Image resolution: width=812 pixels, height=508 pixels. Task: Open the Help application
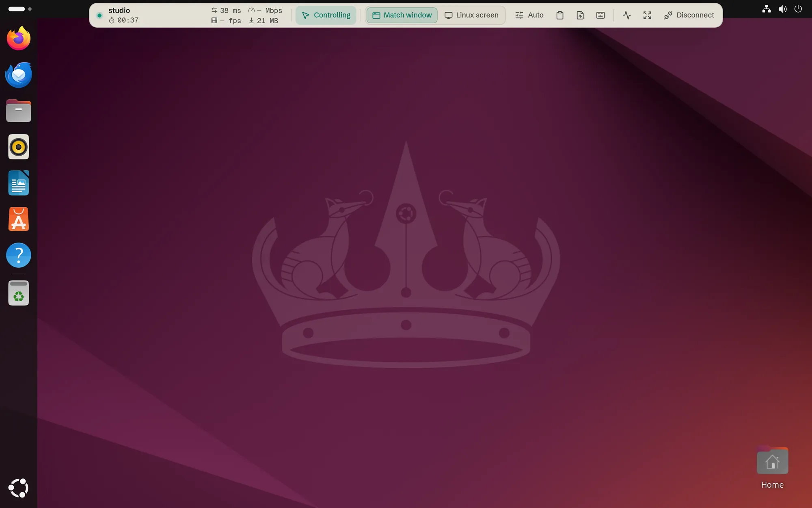[19, 255]
